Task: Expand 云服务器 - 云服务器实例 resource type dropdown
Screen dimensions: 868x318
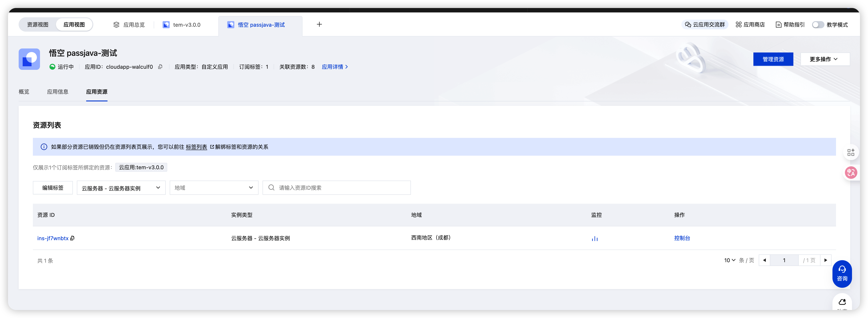Action: 121,188
